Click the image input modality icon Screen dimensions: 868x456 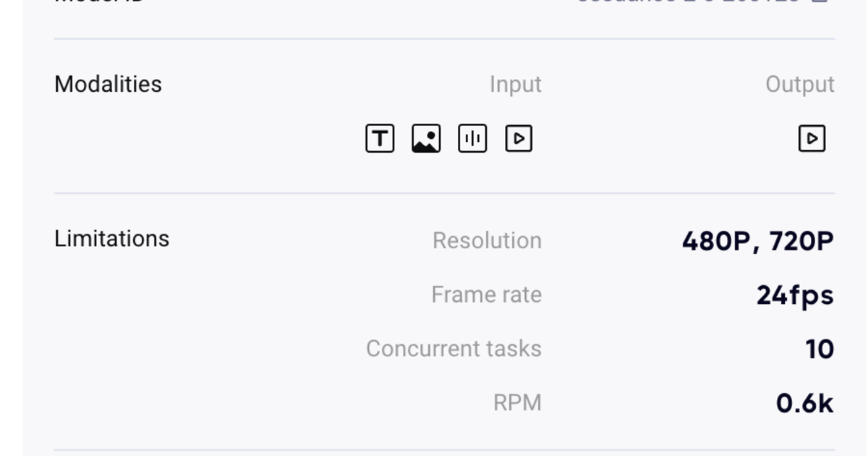[426, 138]
